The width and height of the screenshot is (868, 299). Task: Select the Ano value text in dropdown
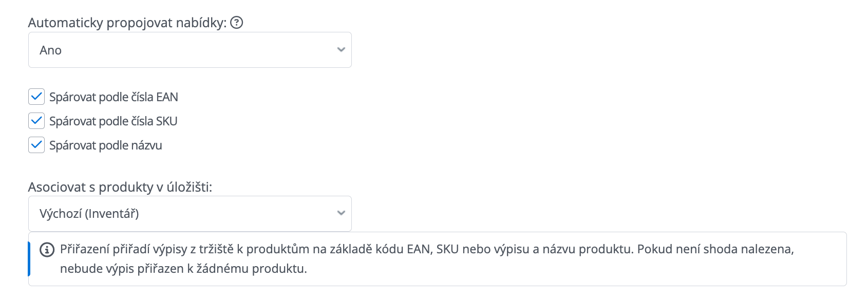50,50
